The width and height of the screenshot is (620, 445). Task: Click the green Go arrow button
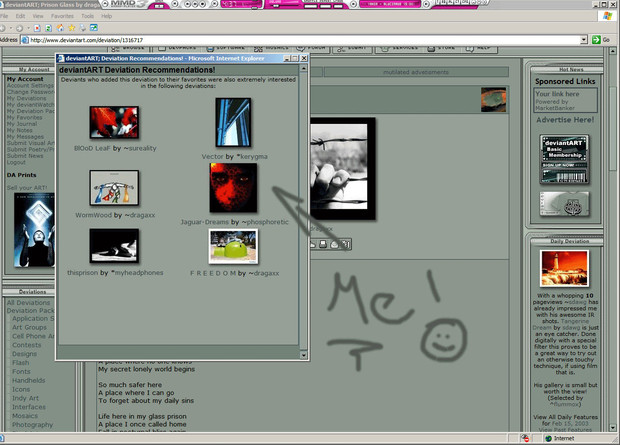click(596, 40)
